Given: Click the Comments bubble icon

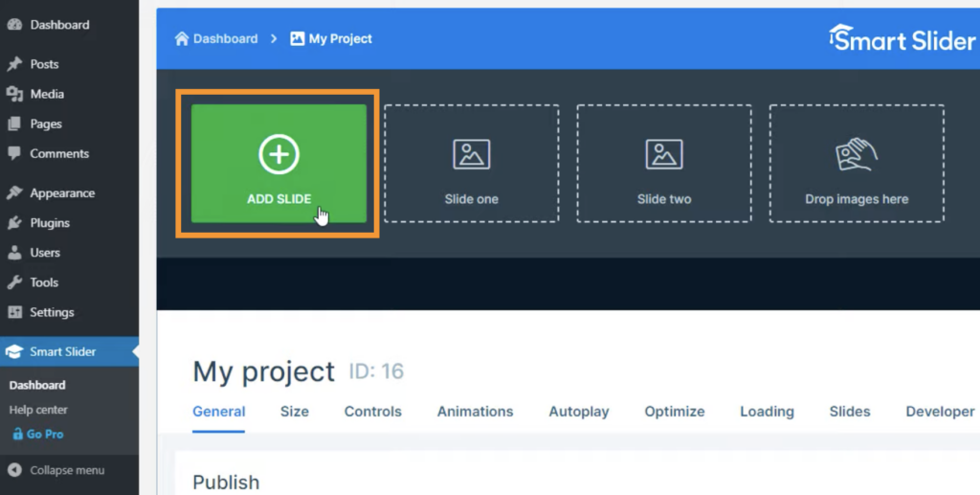Looking at the screenshot, I should coord(14,153).
